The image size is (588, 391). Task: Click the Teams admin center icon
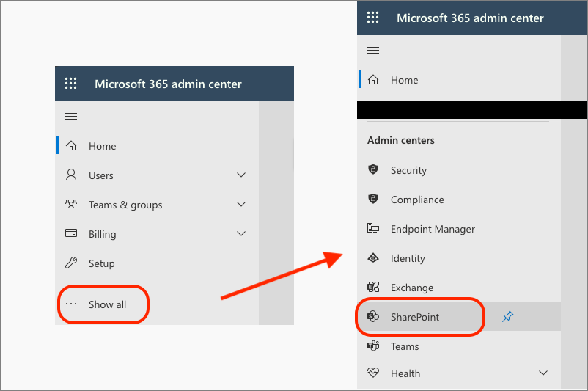373,346
